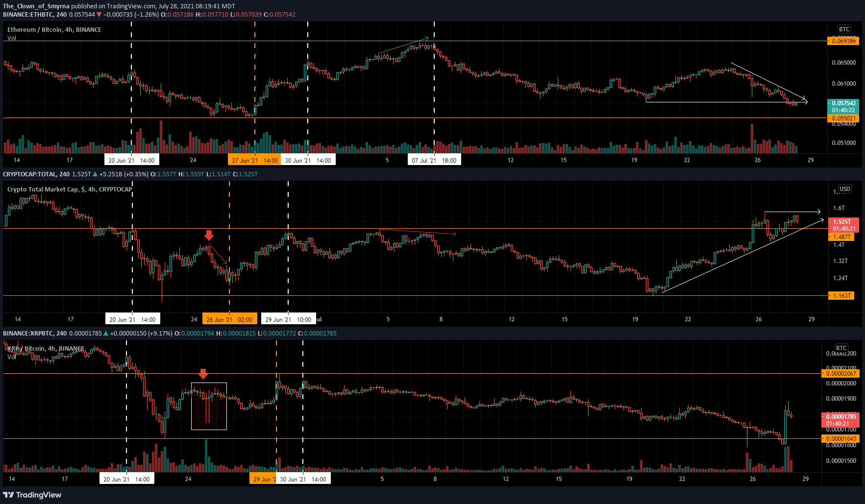
Task: Click the CRYPTOCAP:TOTAL, 240 symbol header
Action: point(36,174)
